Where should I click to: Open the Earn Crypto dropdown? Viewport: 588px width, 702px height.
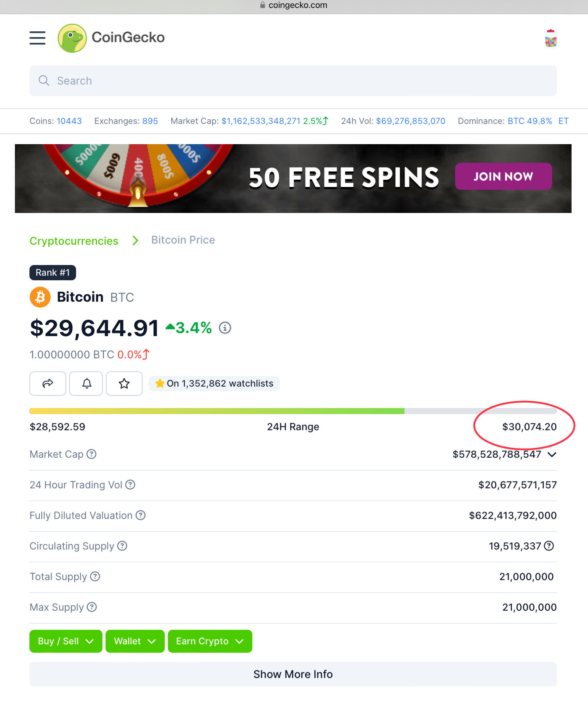coord(210,641)
